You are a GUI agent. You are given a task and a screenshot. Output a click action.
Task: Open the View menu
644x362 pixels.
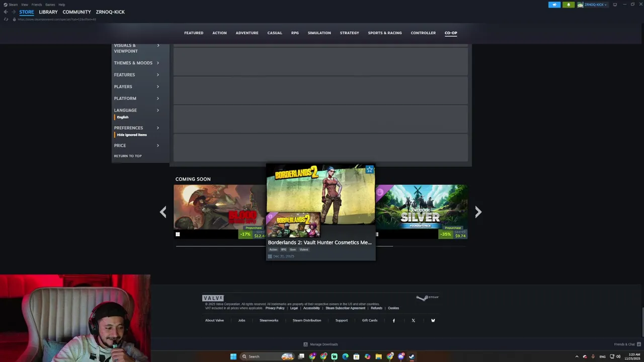pyautogui.click(x=24, y=5)
